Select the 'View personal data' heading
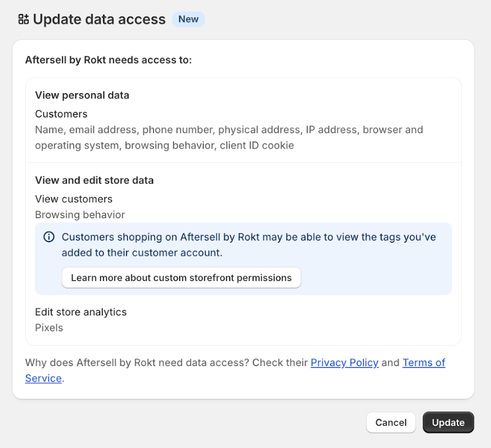 click(x=82, y=95)
